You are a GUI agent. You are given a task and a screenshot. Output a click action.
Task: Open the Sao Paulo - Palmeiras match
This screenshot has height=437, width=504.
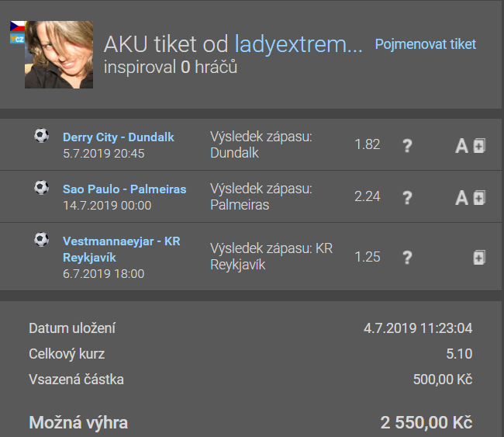point(124,189)
